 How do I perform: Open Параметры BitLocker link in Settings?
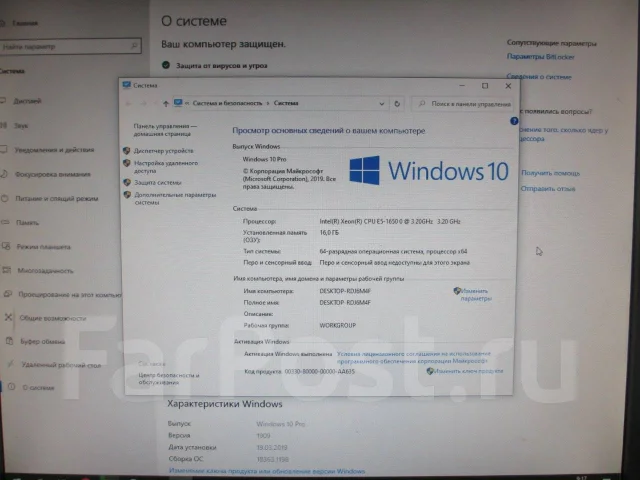pyautogui.click(x=540, y=57)
